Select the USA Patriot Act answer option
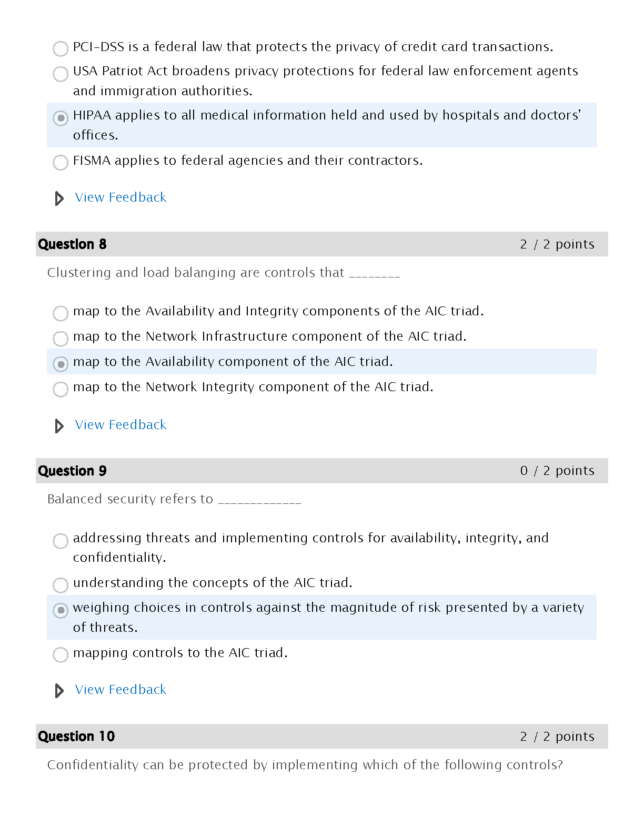Viewport: 644px width, 834px height. (61, 74)
